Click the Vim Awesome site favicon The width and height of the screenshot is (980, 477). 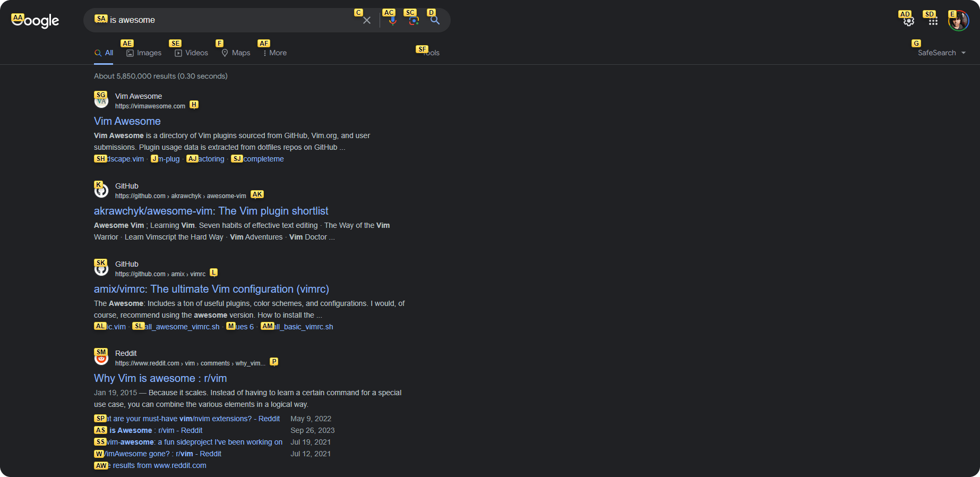(x=101, y=100)
